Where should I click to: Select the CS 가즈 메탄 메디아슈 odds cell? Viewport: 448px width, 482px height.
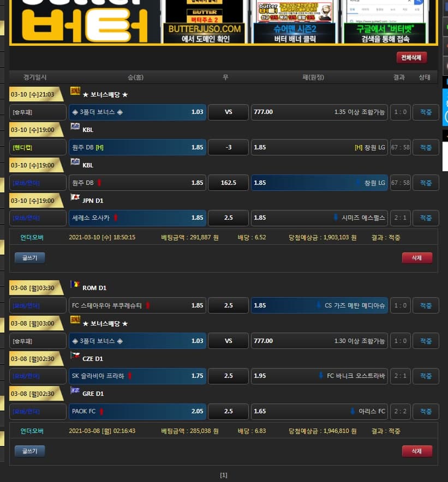point(319,305)
